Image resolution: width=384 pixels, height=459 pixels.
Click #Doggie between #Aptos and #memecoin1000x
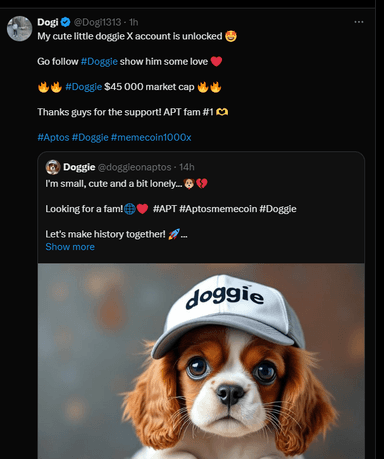(90, 137)
